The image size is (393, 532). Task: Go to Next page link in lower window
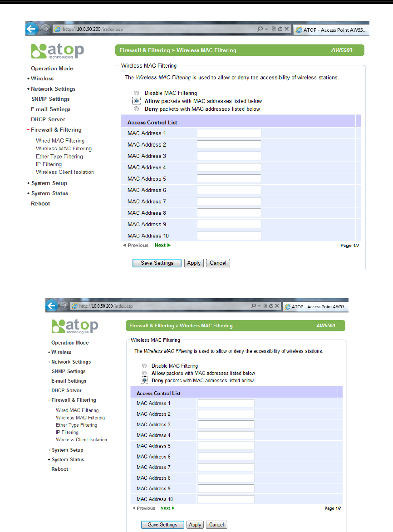pos(167,508)
